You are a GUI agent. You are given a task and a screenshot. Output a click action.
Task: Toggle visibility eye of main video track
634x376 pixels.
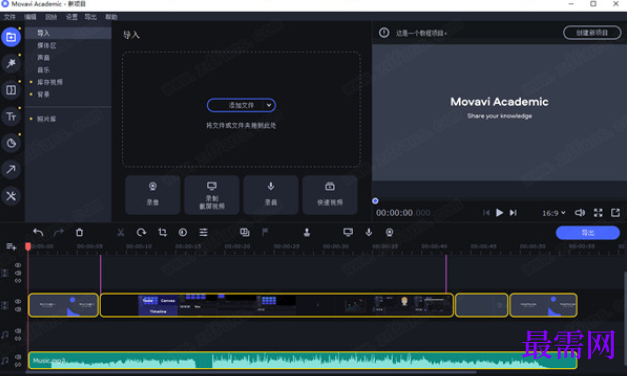pos(18,302)
